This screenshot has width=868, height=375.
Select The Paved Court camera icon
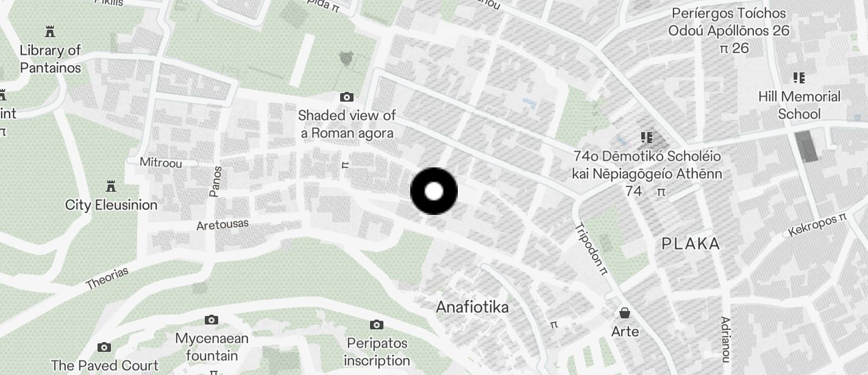pos(104,347)
